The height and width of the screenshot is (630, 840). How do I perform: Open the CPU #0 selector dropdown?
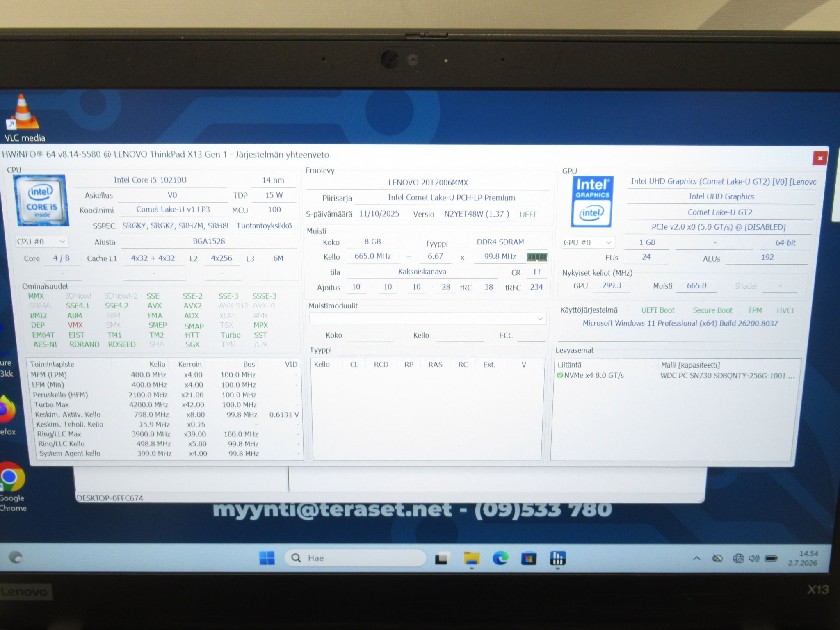[x=41, y=242]
